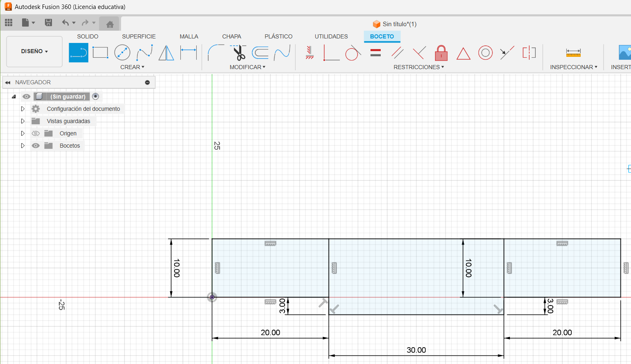
Task: Apply the Collinear constraint
Action: tap(507, 53)
